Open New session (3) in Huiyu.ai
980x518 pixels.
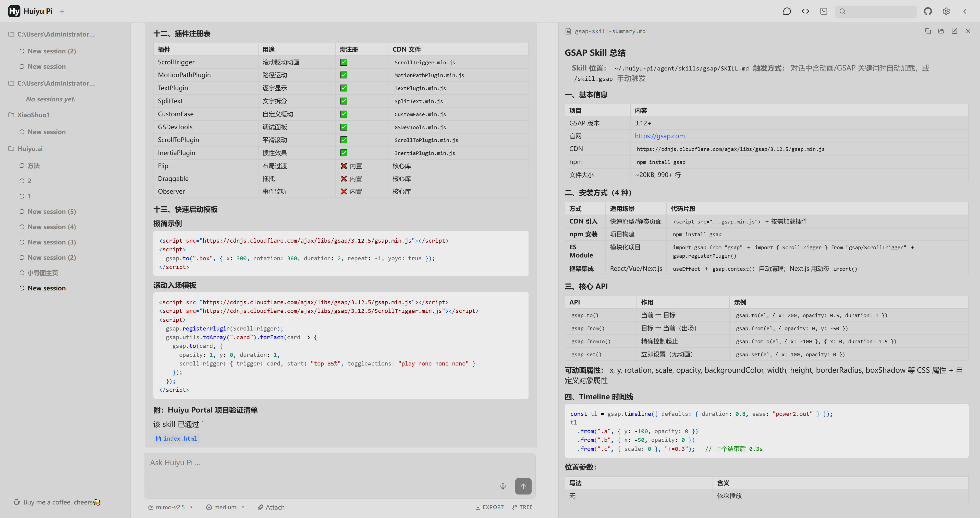[47, 242]
